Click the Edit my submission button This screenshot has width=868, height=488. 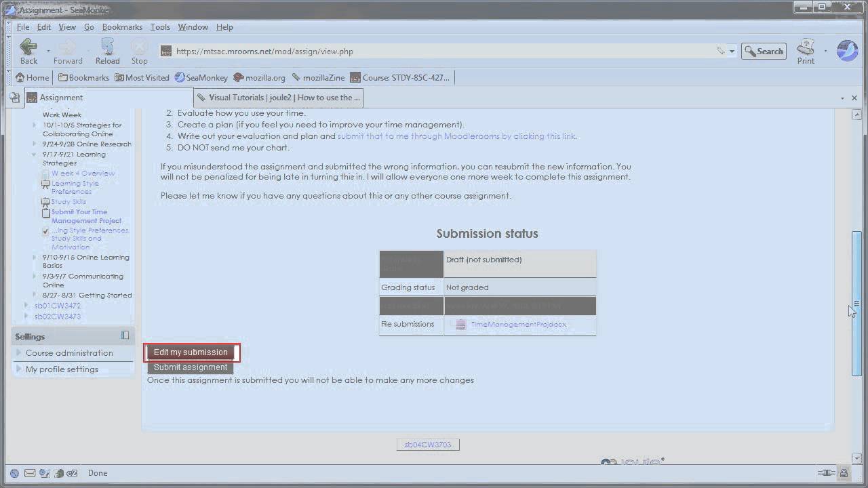coord(191,352)
